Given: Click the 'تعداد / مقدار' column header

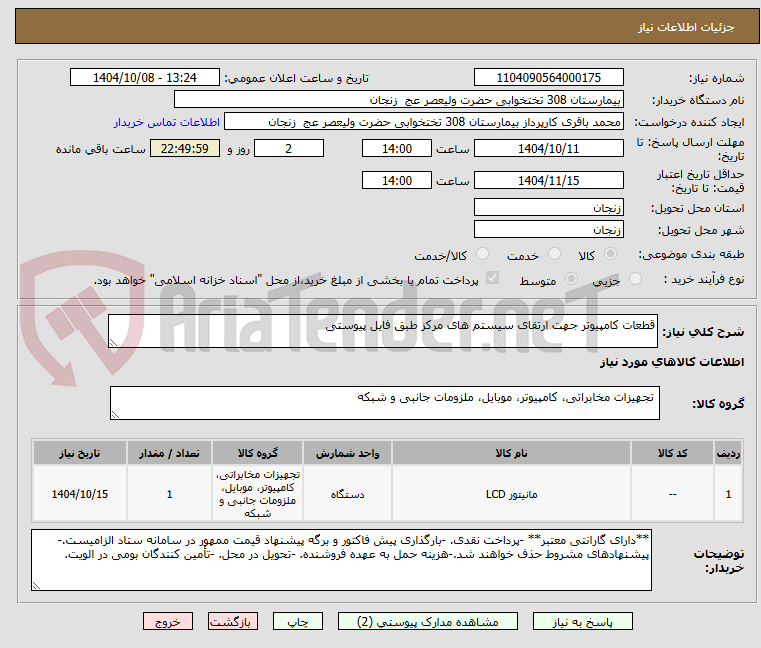Looking at the screenshot, I should [169, 453].
